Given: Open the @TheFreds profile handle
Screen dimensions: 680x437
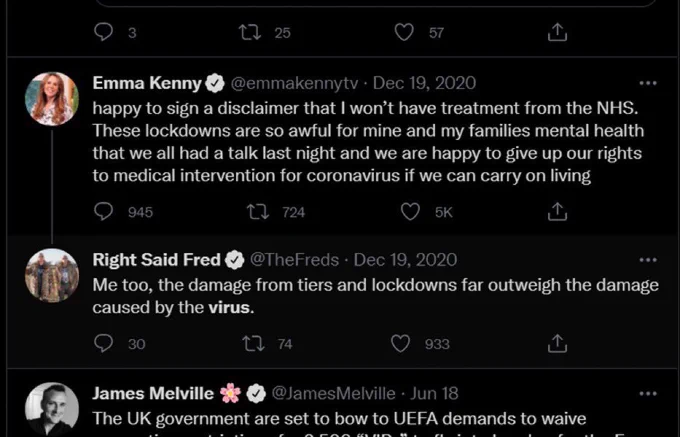Looking at the screenshot, I should point(294,260).
